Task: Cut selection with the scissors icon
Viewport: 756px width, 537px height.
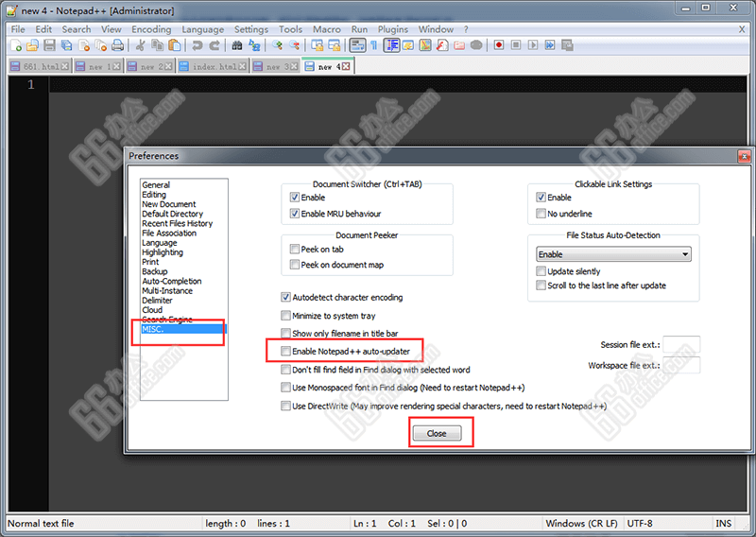Action: pos(140,45)
